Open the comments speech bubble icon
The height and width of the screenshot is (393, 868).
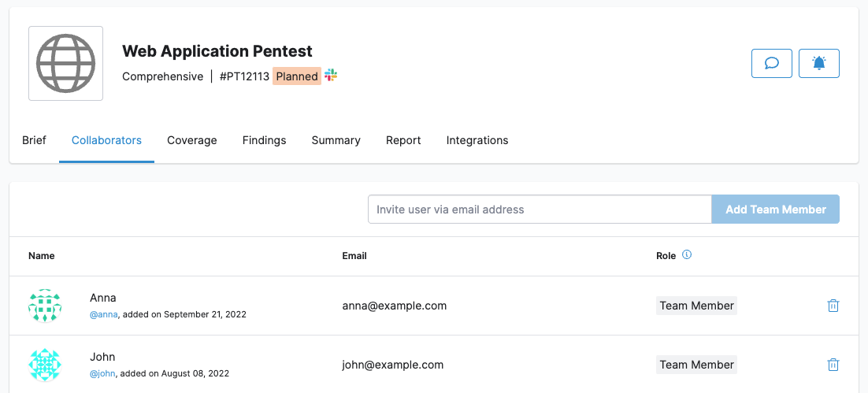pyautogui.click(x=772, y=63)
